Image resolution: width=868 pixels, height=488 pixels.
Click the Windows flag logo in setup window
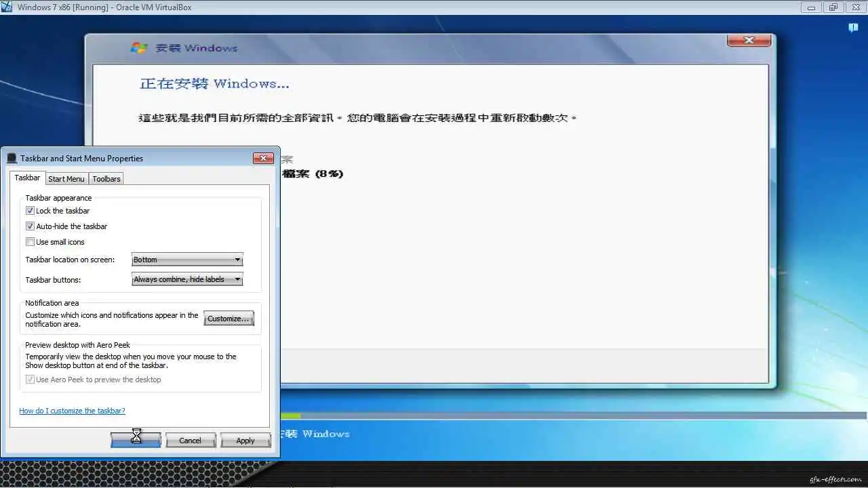tap(139, 48)
